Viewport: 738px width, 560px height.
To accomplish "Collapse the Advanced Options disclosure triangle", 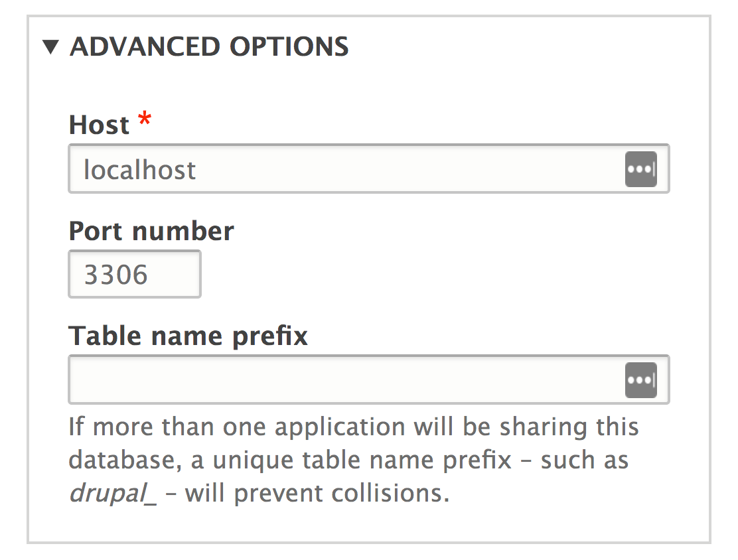I will [50, 47].
